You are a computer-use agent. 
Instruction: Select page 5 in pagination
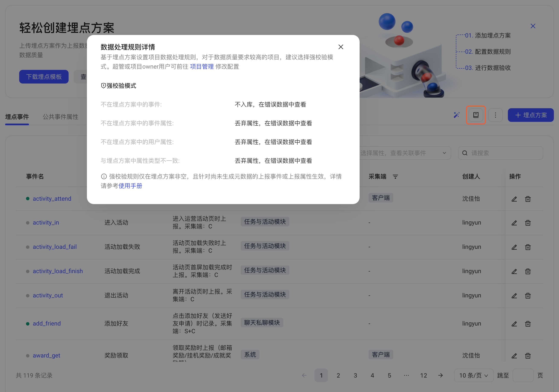click(389, 375)
